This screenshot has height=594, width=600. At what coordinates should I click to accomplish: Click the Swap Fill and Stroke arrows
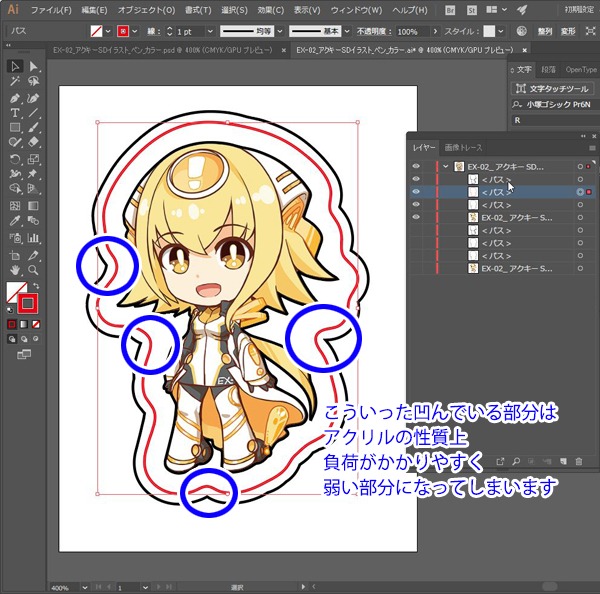coord(36,286)
